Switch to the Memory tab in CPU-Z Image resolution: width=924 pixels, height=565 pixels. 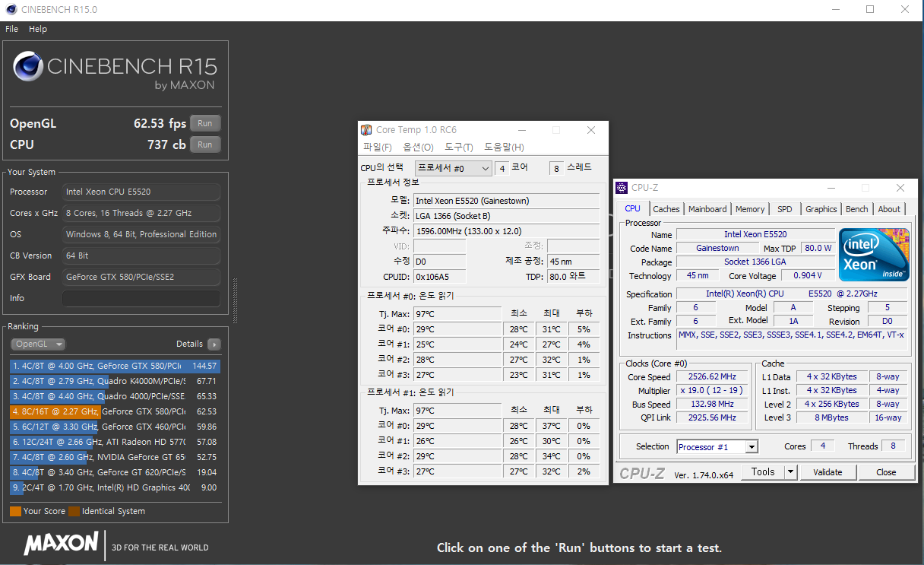click(750, 209)
